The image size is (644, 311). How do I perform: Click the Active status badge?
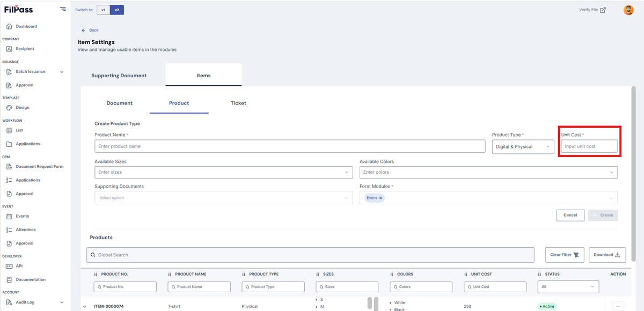click(x=547, y=306)
